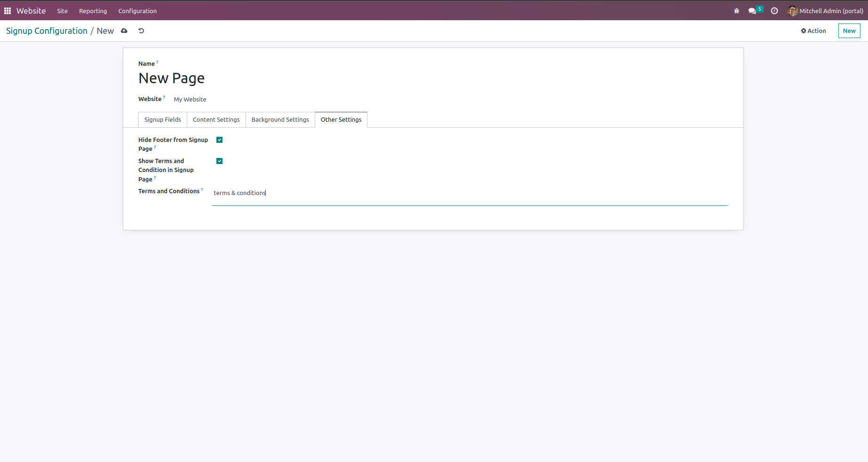Select the Other Settings tab
The width and height of the screenshot is (868, 462).
[341, 120]
